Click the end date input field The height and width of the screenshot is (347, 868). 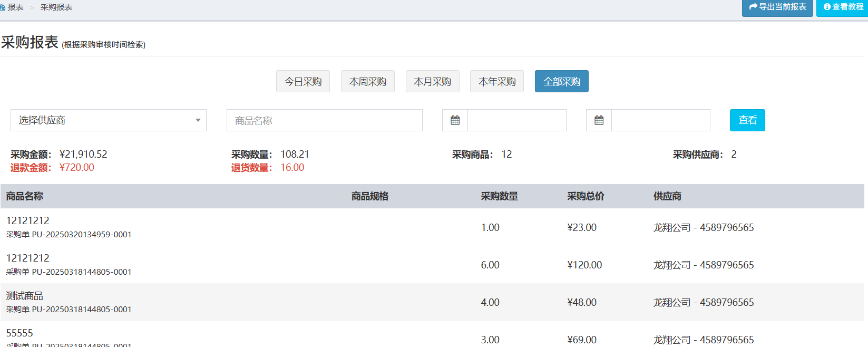(660, 120)
